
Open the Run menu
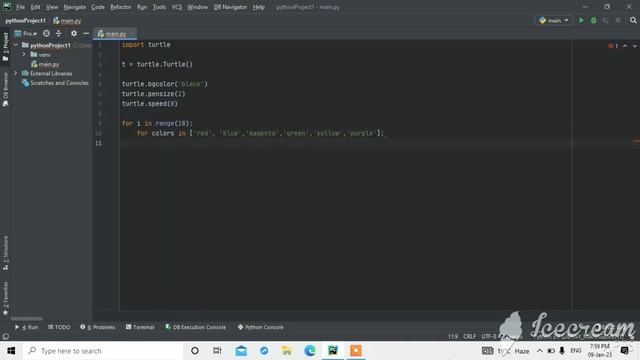[142, 7]
